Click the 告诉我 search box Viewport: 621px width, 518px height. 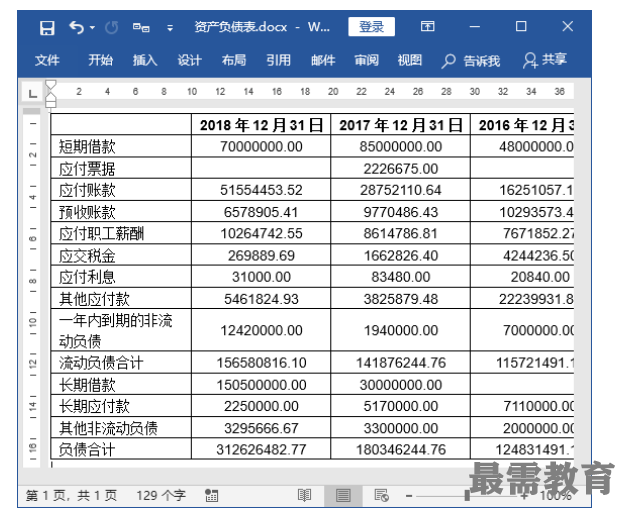click(x=471, y=61)
